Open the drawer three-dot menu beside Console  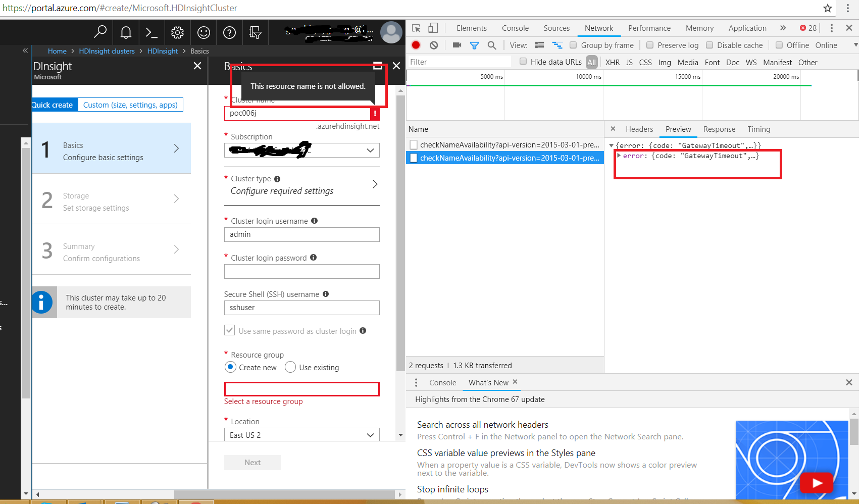(416, 383)
